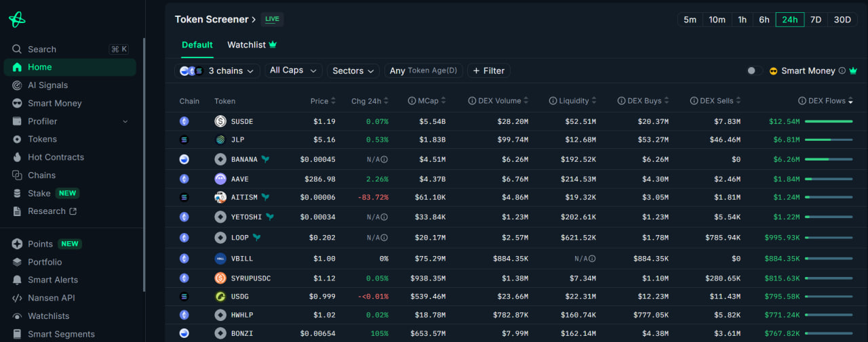Click the SYRUPUSDC token icon

point(220,278)
